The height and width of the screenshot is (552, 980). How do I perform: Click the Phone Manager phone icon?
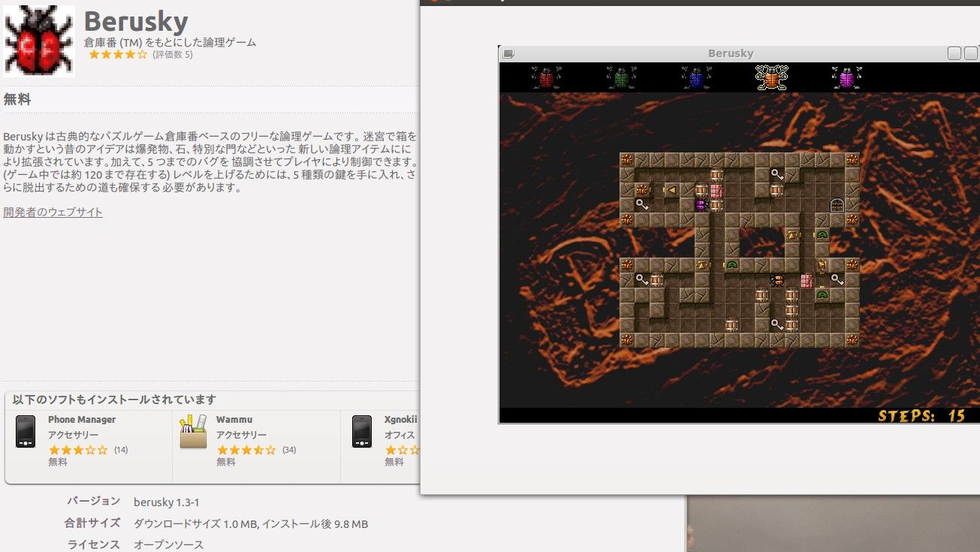26,431
